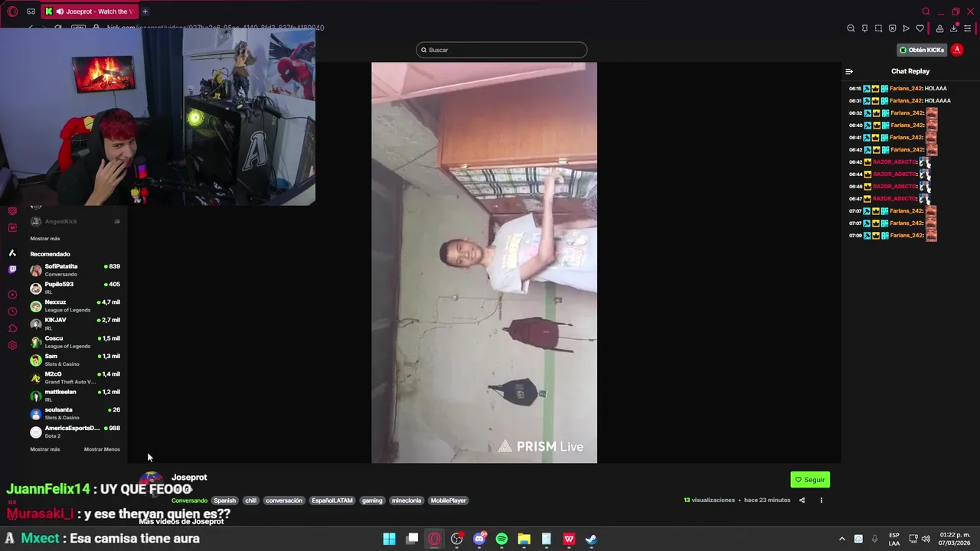This screenshot has width=980, height=551.
Task: Expand recommended list with bottom Mostrar más
Action: (44, 449)
